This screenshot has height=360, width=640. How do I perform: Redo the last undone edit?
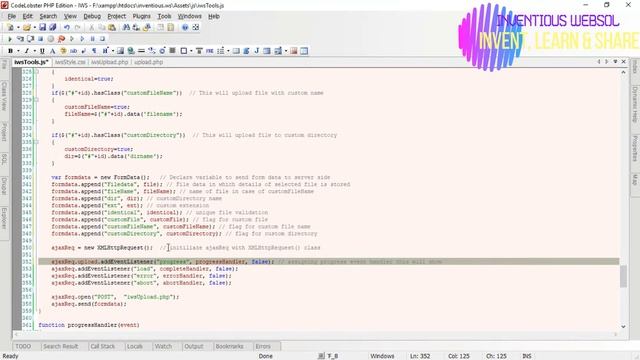(x=77, y=27)
